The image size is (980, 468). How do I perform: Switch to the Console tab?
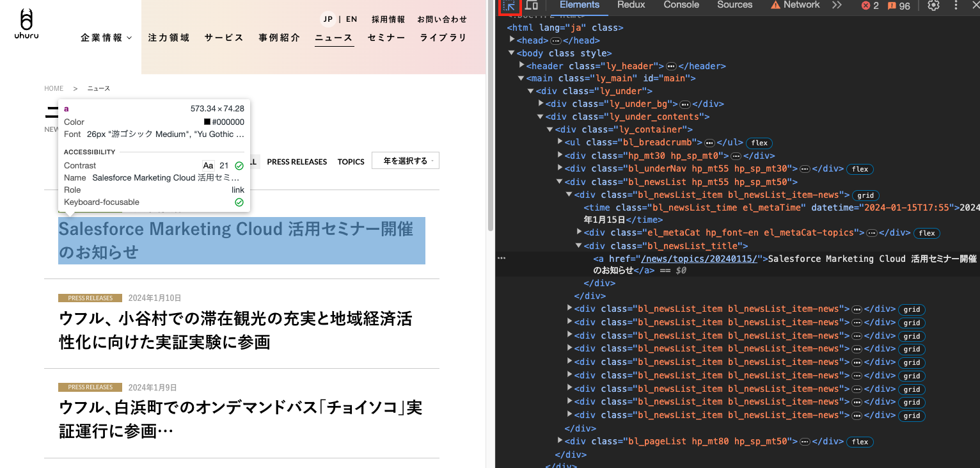(681, 5)
